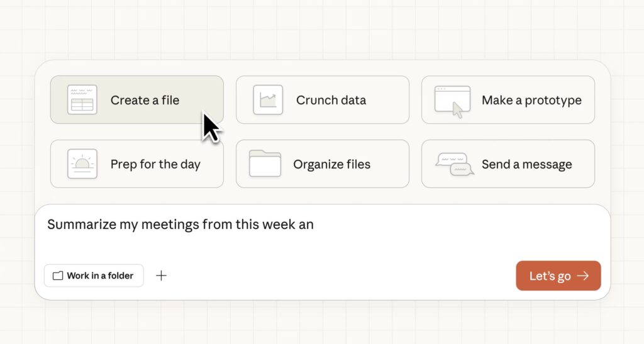Click the spreadsheet icon on Create a file
The width and height of the screenshot is (644, 344).
[x=82, y=100]
